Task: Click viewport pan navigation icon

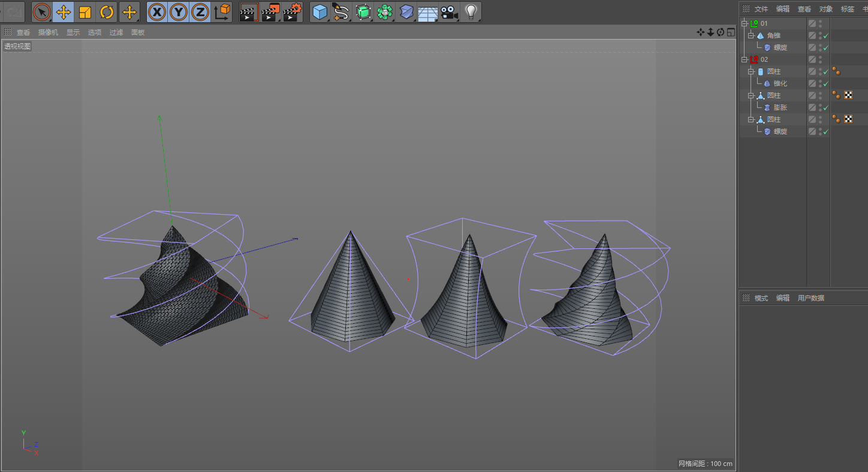Action: pos(700,32)
